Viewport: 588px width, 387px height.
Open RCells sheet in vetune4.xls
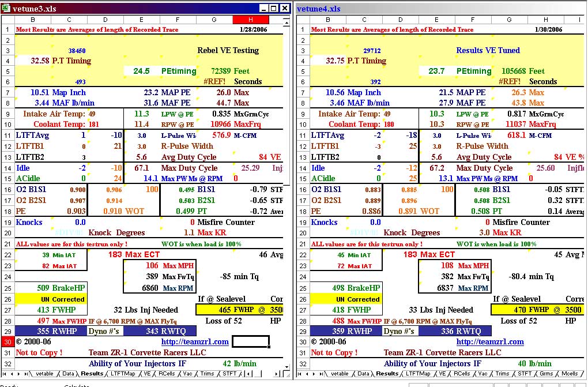pyautogui.click(x=462, y=374)
